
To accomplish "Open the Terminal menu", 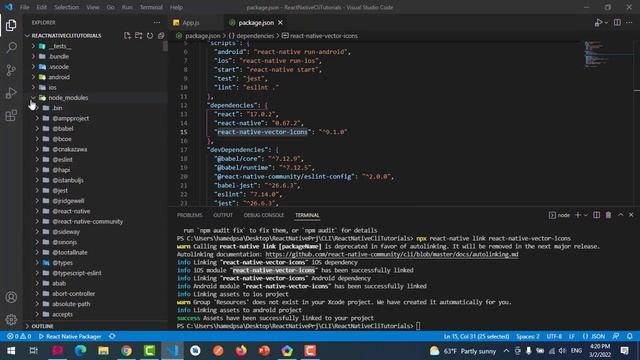I will [151, 7].
